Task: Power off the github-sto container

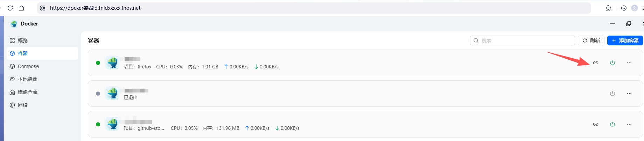Action: [x=612, y=124]
